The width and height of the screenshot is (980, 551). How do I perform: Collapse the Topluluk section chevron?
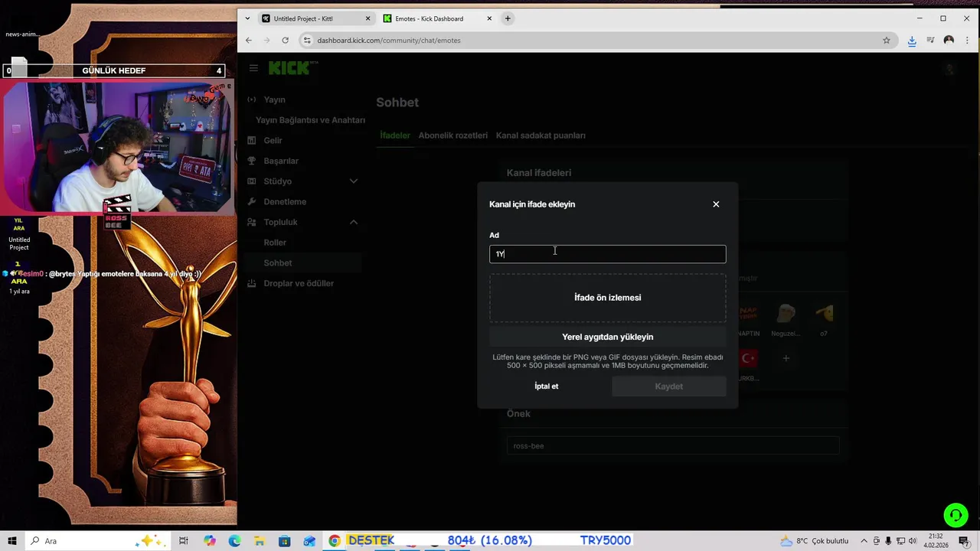[354, 222]
